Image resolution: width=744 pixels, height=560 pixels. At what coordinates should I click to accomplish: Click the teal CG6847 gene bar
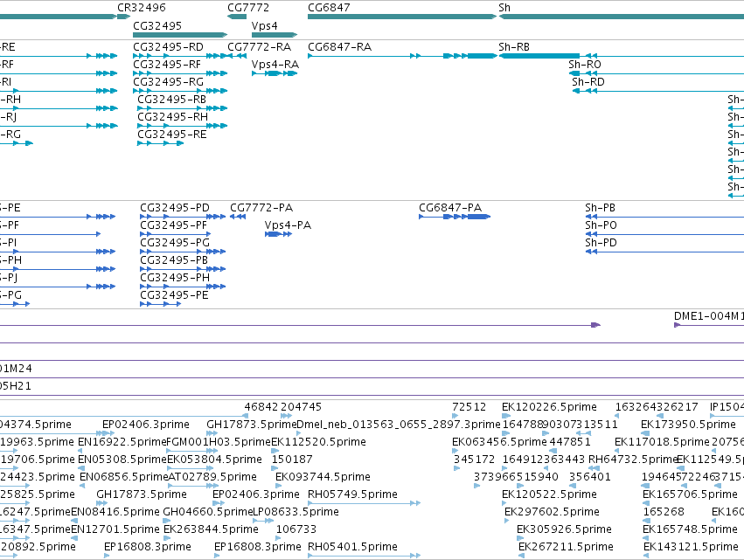point(402,17)
